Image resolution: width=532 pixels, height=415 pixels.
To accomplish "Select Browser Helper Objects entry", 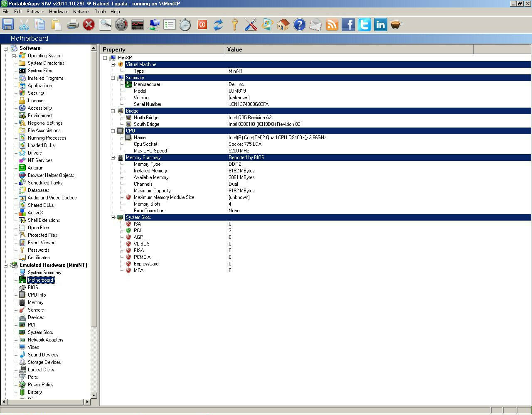I will [x=51, y=175].
